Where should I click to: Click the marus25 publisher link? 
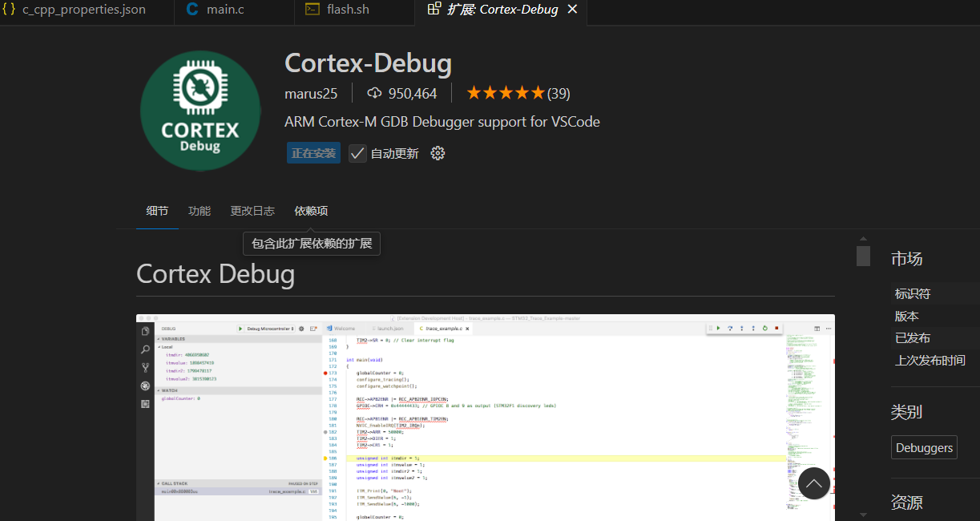311,93
